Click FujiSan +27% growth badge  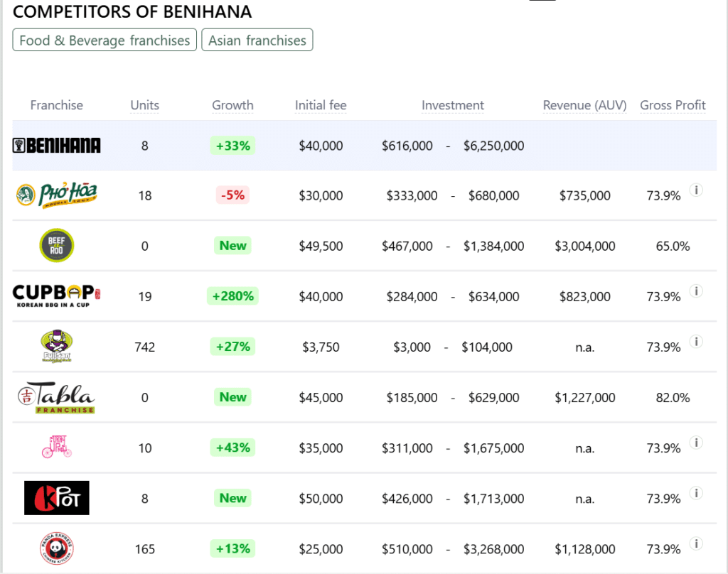click(x=232, y=347)
